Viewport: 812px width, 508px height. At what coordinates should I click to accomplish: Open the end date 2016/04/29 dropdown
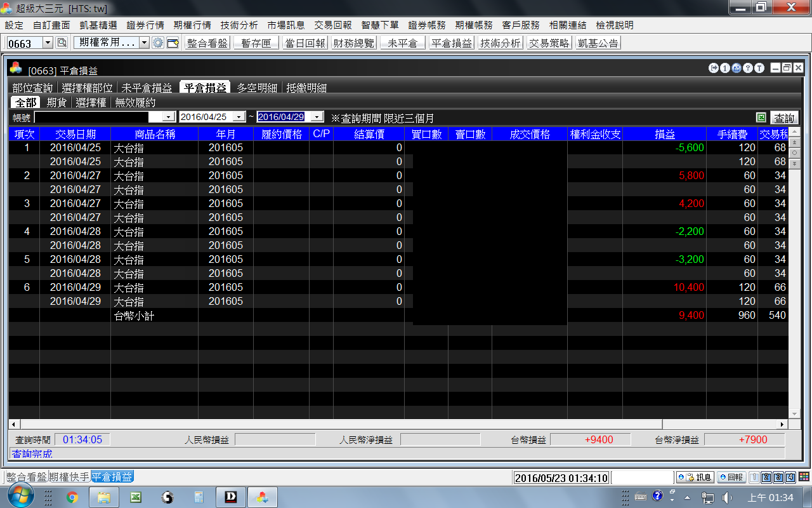[x=318, y=117]
